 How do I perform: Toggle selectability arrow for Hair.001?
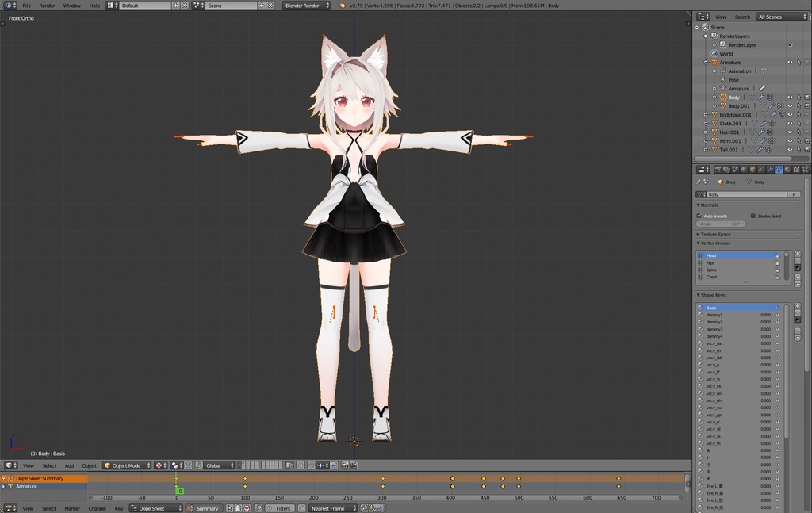(x=799, y=132)
